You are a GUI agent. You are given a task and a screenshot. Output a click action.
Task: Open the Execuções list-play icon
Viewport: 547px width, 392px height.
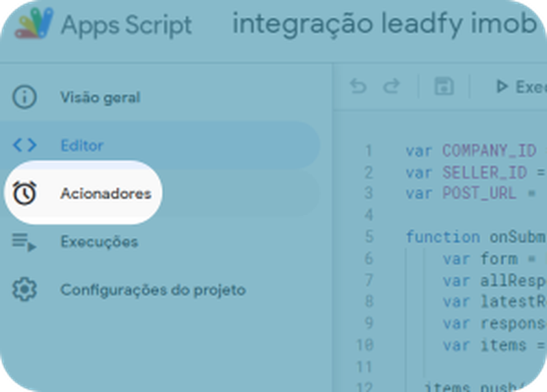click(25, 242)
